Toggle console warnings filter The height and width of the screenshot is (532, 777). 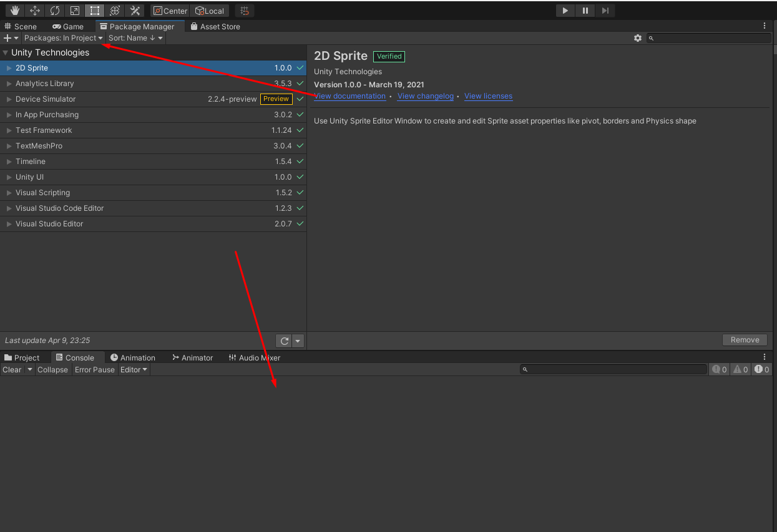(740, 370)
